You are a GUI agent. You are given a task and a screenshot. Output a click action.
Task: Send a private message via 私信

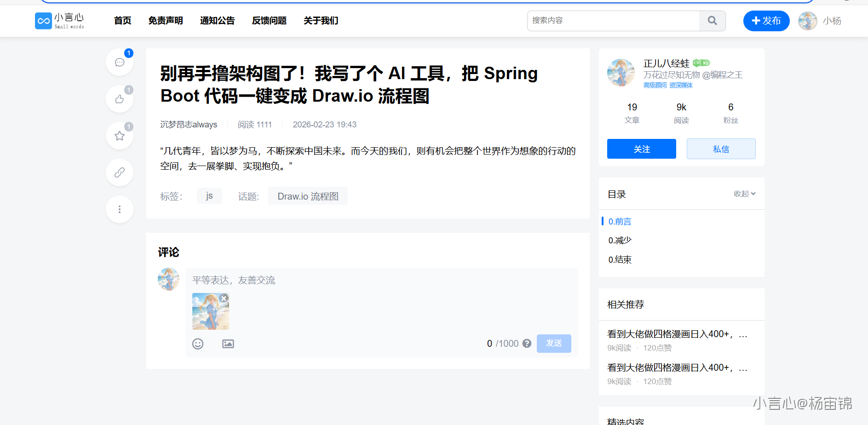click(x=721, y=149)
